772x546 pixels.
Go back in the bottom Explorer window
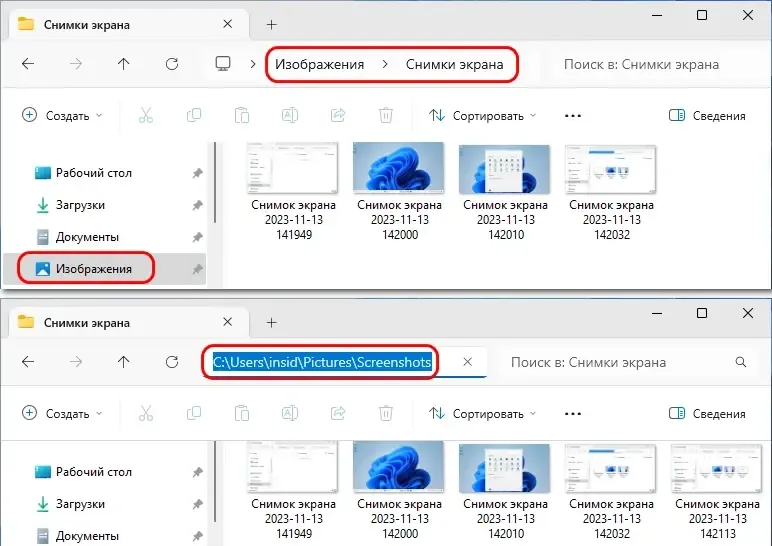pos(28,362)
